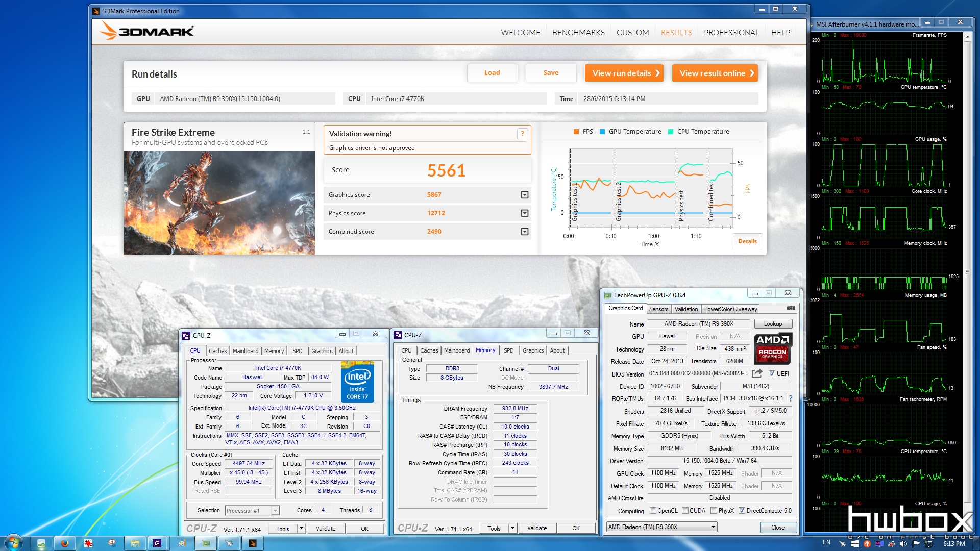The width and height of the screenshot is (980, 551).
Task: Expand the Combined score details
Action: 524,232
